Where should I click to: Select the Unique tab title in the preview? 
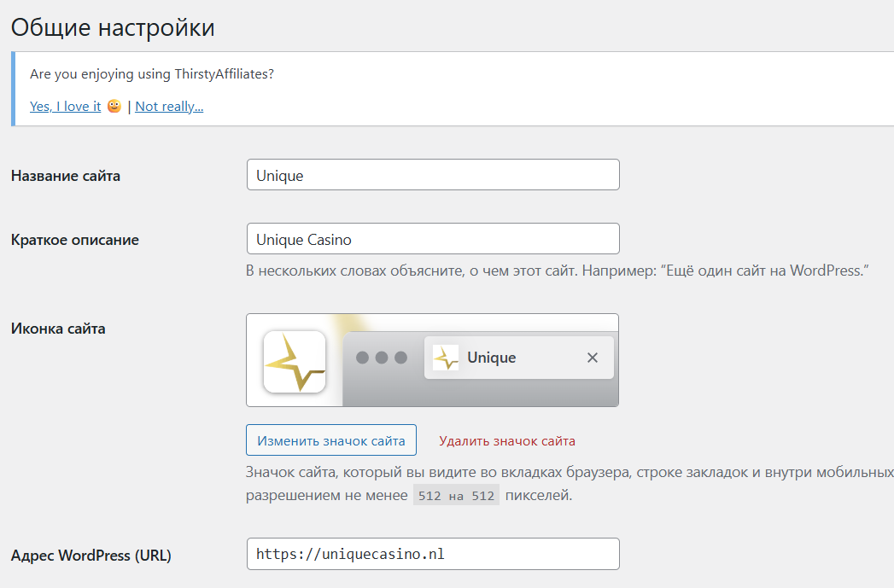pos(492,358)
